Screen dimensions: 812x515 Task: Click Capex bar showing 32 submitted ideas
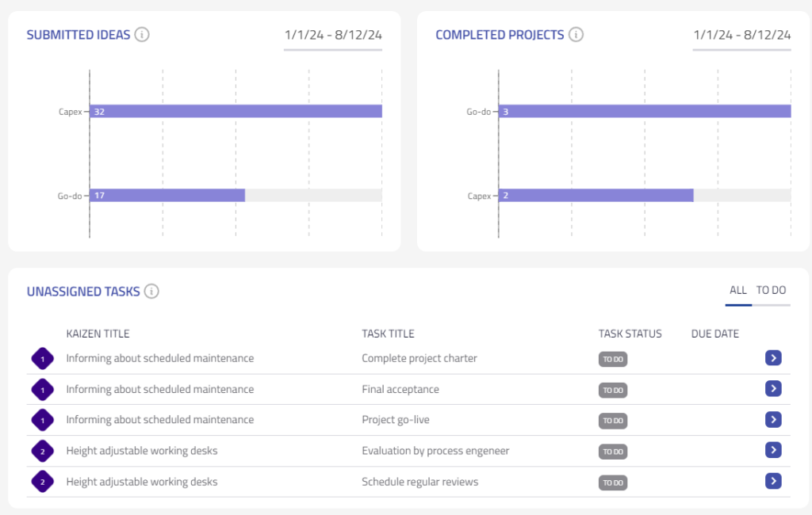point(236,112)
